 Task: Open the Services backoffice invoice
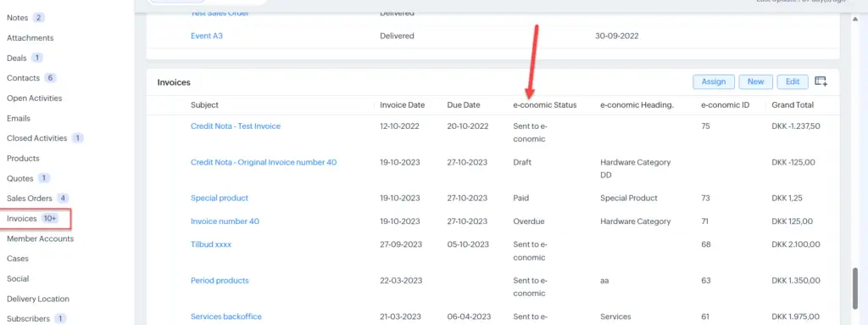click(225, 317)
